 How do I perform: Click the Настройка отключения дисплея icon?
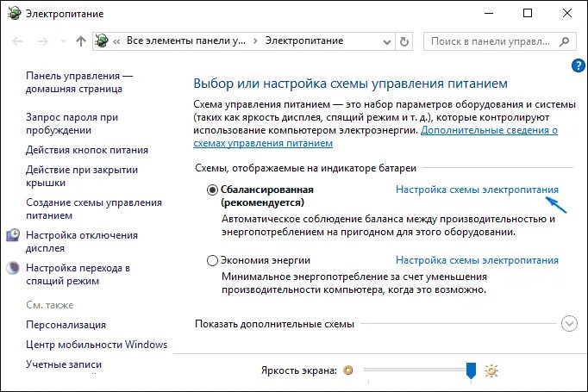point(13,235)
